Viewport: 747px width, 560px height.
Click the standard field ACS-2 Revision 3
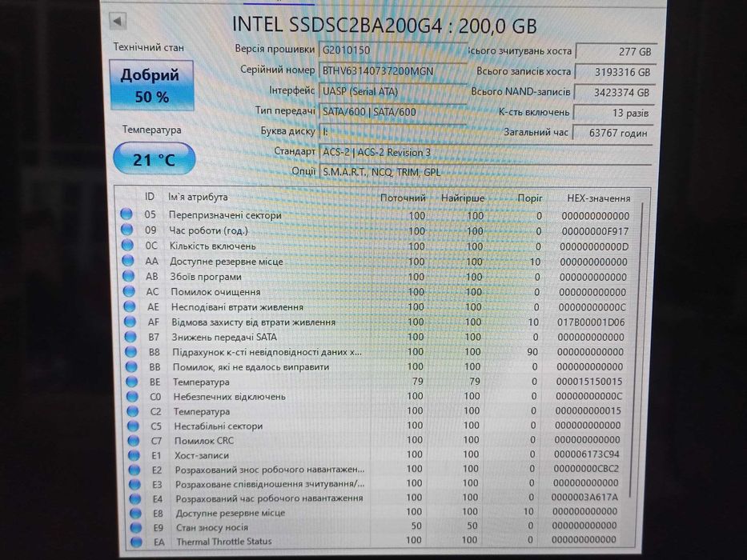tap(485, 152)
